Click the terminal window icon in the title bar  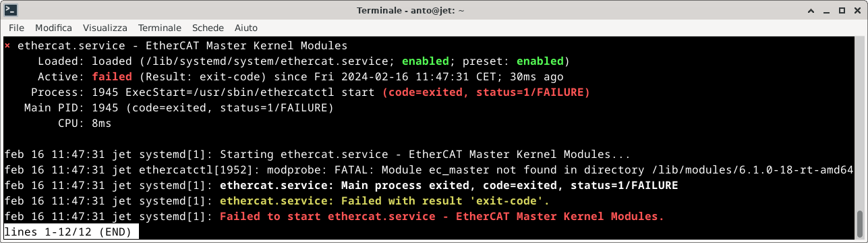click(x=11, y=10)
